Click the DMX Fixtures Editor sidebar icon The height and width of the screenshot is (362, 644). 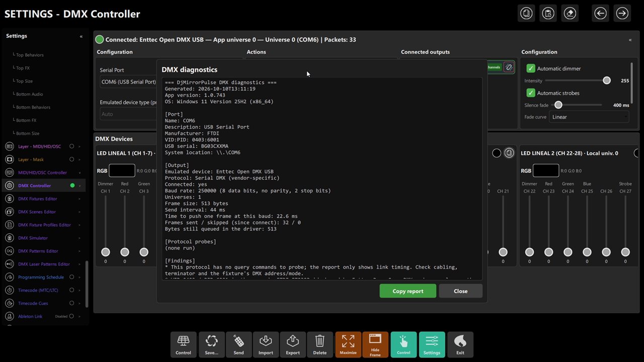[x=9, y=199]
